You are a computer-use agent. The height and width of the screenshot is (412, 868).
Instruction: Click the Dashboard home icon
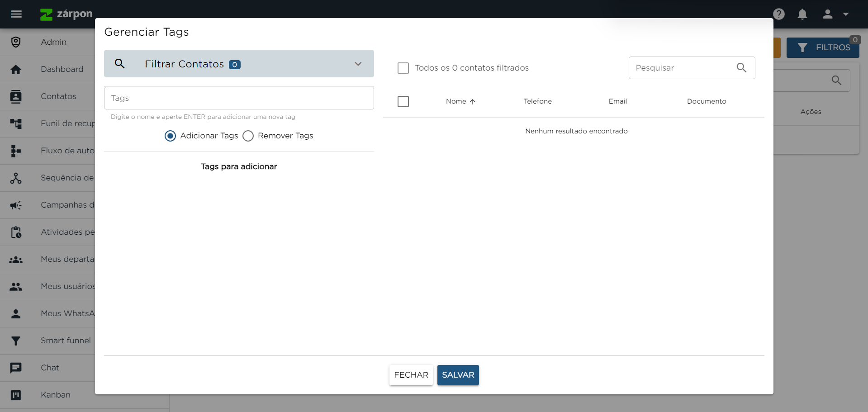point(16,69)
